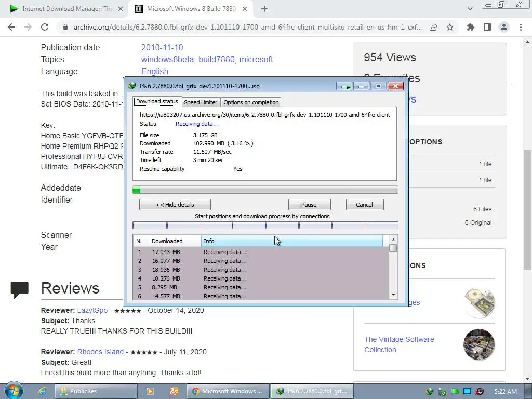This screenshot has width=532, height=399.
Task: Open a new browser tab
Action: point(264,9)
